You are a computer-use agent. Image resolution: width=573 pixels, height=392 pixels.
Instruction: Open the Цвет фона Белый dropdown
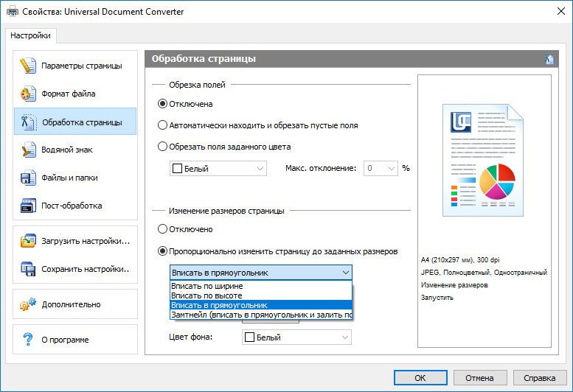(296, 337)
